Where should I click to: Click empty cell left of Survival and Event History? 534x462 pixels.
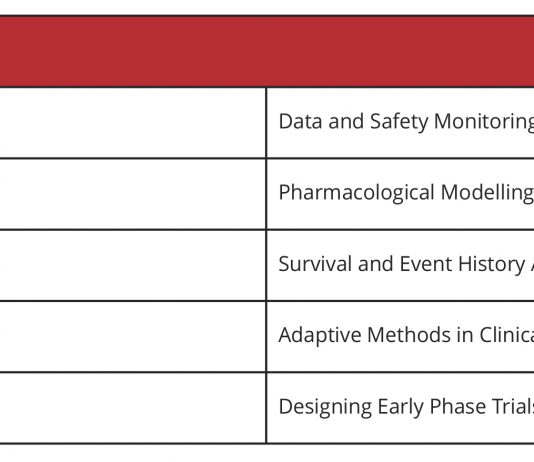click(x=132, y=266)
